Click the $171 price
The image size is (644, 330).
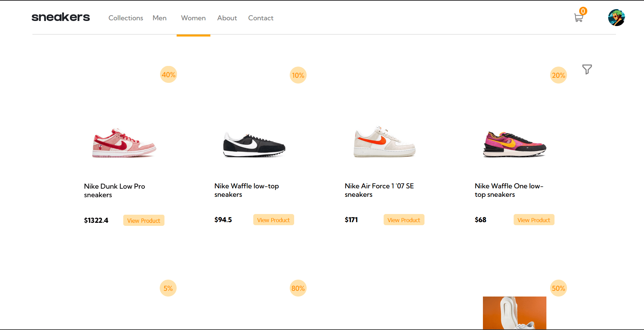click(x=351, y=220)
